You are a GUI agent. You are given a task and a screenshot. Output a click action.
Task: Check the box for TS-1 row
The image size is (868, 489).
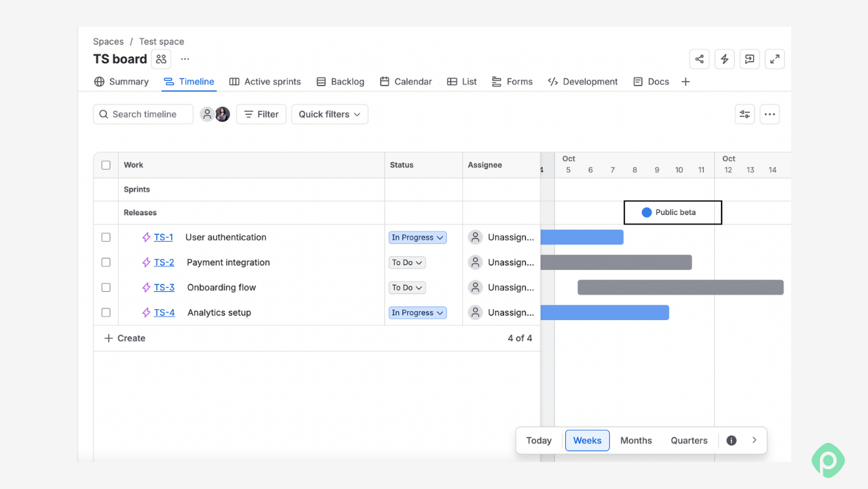(x=106, y=237)
